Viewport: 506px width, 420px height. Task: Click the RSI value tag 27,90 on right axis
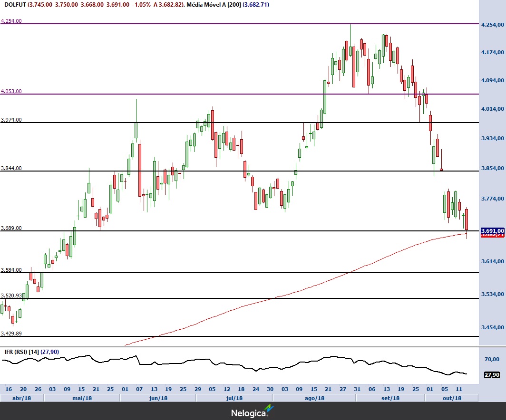[x=491, y=375]
